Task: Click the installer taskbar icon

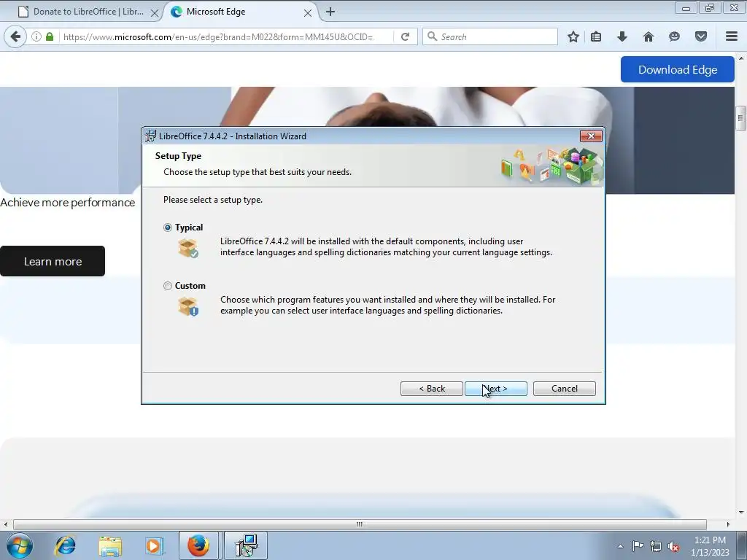Action: (246, 545)
